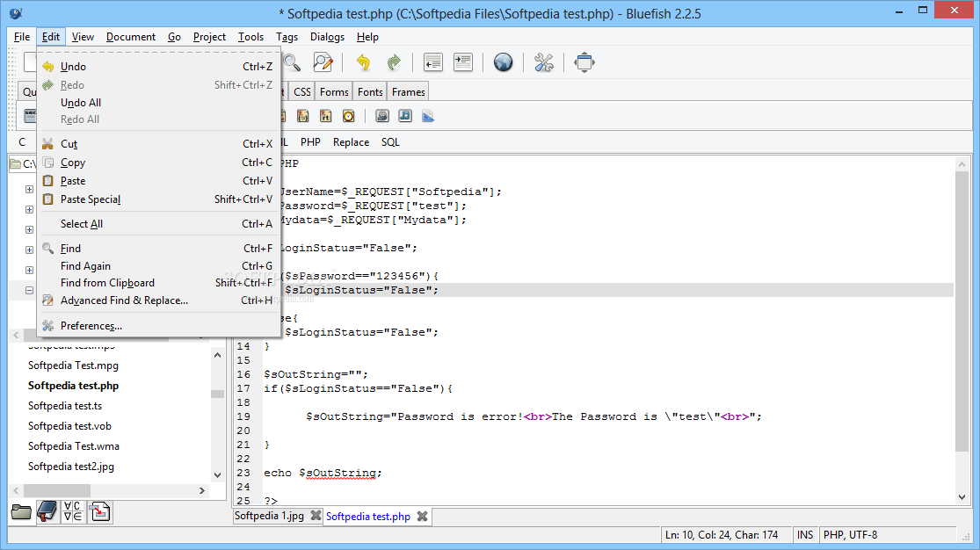Image resolution: width=980 pixels, height=550 pixels.
Task: Select Paste Special in the Edit menu
Action: (158, 199)
